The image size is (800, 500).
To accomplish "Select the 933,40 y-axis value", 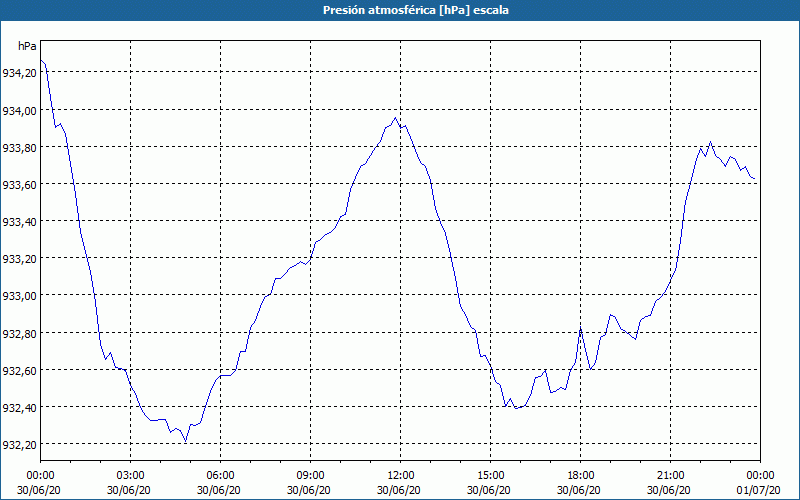I will (20, 222).
